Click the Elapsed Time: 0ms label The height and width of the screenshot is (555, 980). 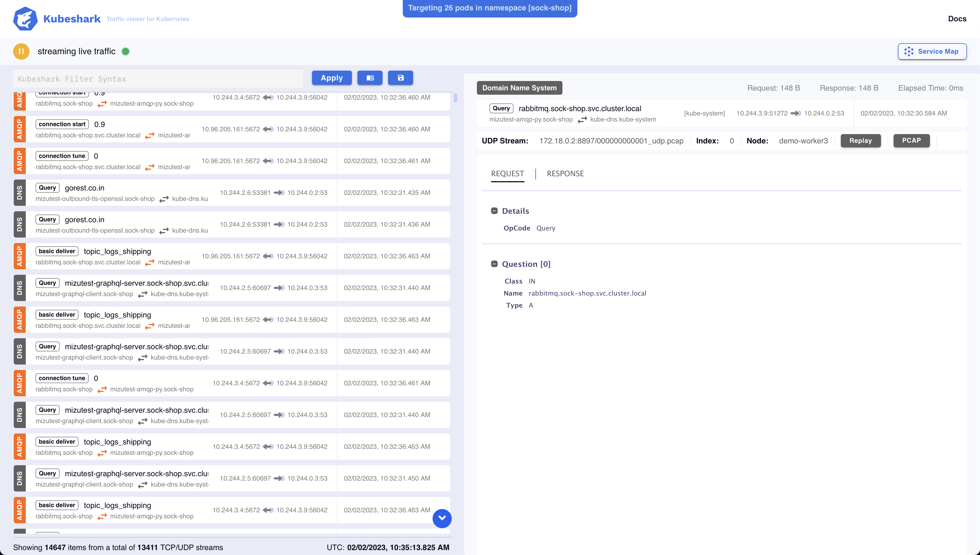tap(931, 88)
